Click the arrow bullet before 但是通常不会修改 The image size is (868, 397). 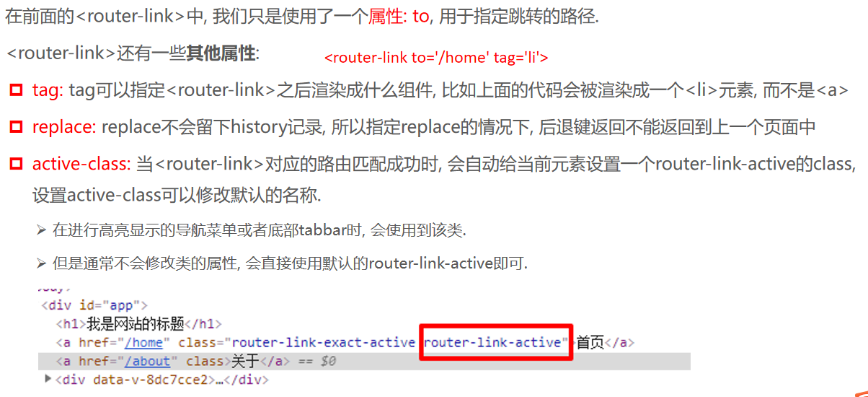[41, 263]
